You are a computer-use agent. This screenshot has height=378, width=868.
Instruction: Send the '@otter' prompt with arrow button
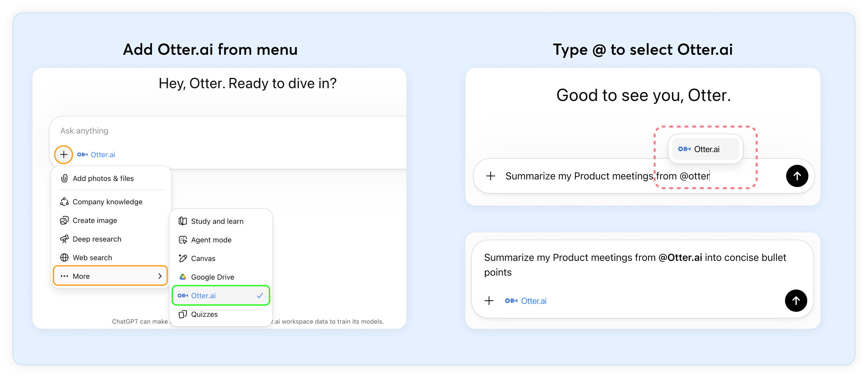pyautogui.click(x=796, y=176)
